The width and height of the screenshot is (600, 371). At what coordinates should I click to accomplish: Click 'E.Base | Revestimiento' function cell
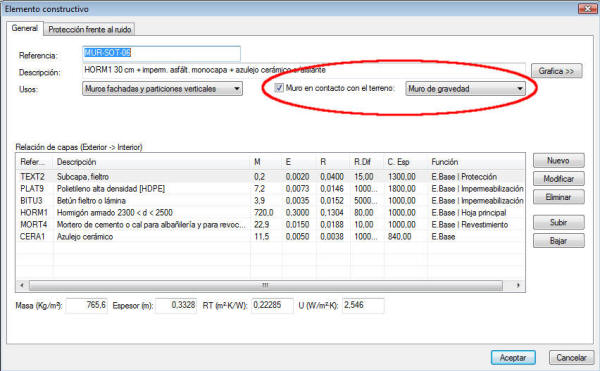(x=470, y=225)
